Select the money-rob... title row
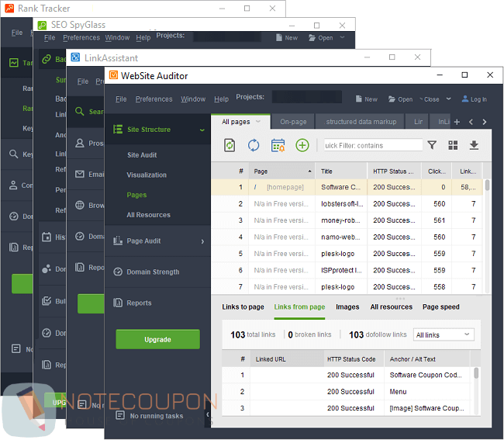The width and height of the screenshot is (504, 440). click(x=347, y=220)
